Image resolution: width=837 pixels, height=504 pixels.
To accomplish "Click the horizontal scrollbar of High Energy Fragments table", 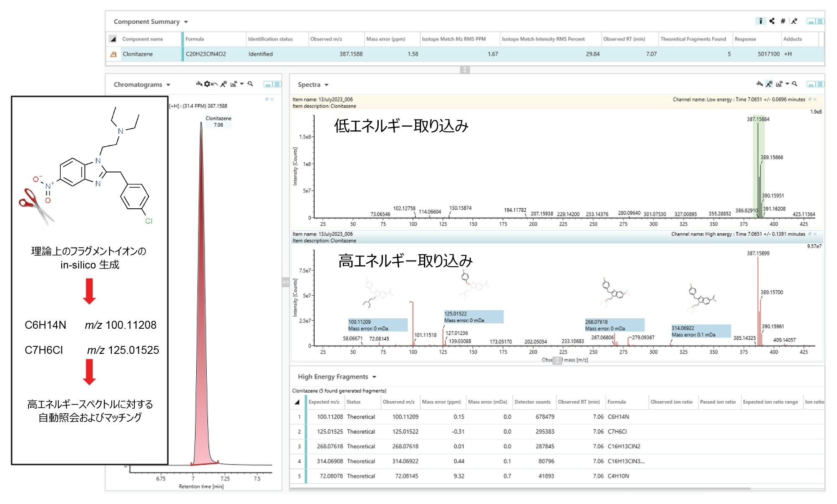I will click(x=520, y=489).
